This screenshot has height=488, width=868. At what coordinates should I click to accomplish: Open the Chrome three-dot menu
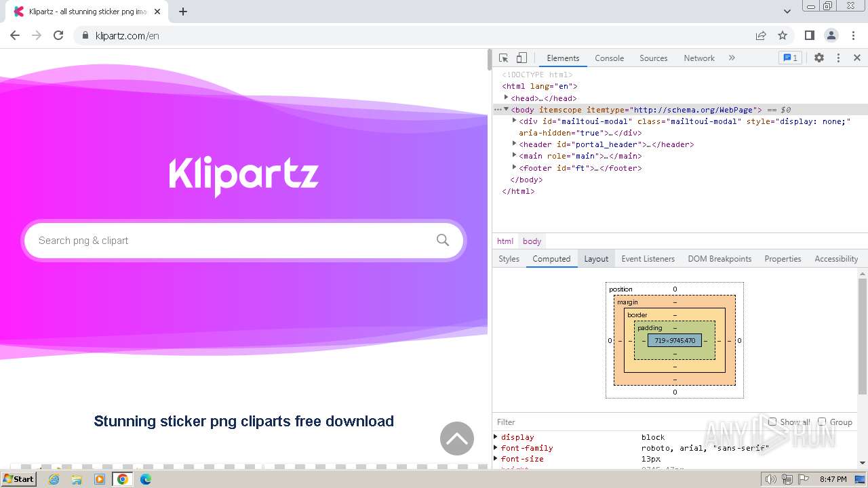(x=852, y=35)
